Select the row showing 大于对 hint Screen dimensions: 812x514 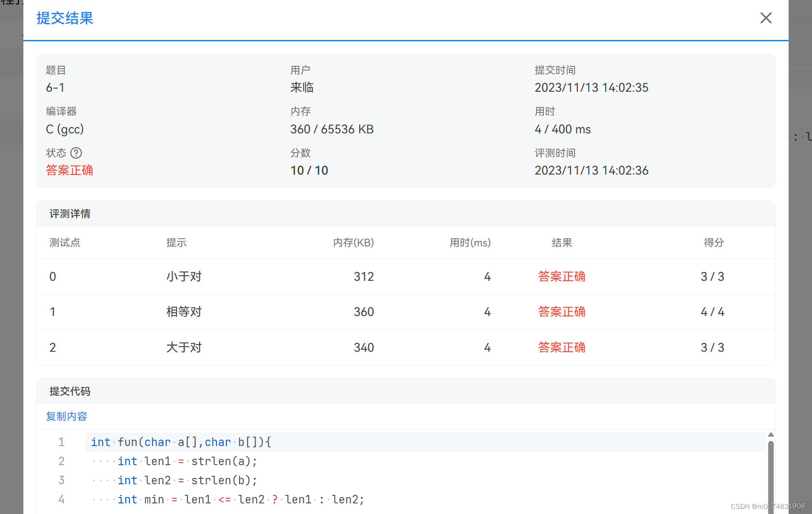184,347
